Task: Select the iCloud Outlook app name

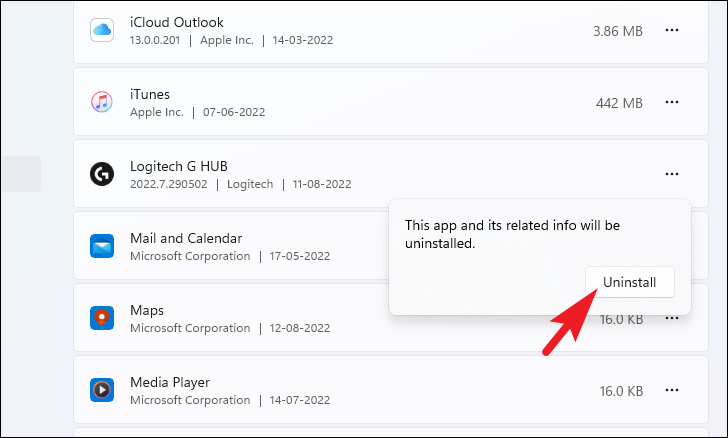Action: (x=176, y=22)
